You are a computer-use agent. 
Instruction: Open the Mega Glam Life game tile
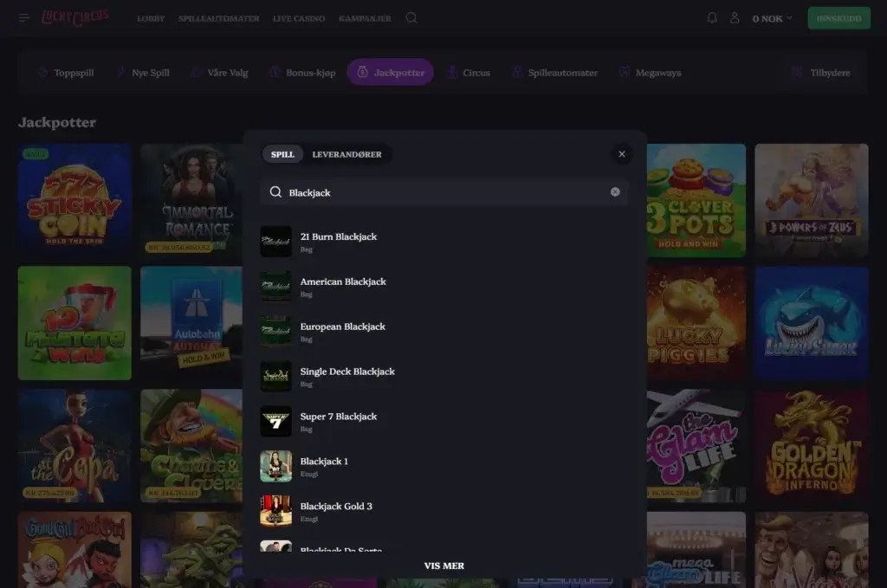point(696,550)
